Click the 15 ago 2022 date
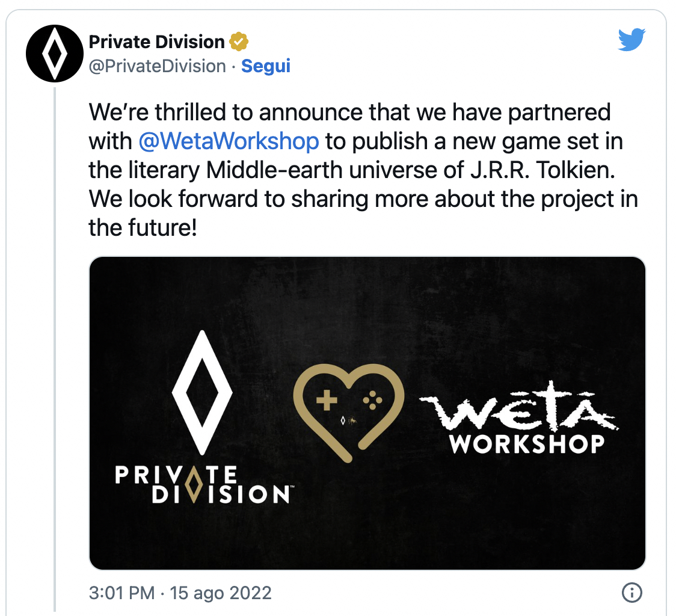The image size is (676, 616). click(221, 593)
